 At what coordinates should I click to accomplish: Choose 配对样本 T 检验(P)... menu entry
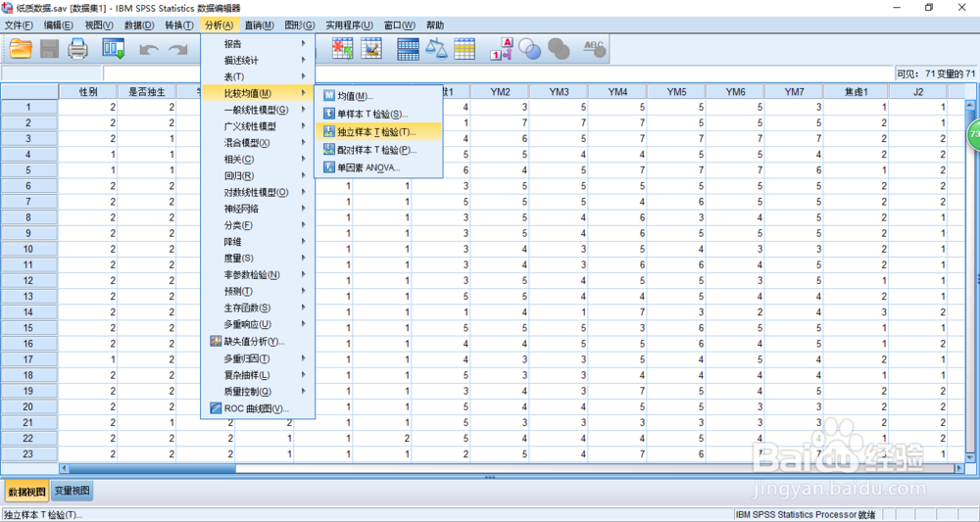tap(378, 150)
